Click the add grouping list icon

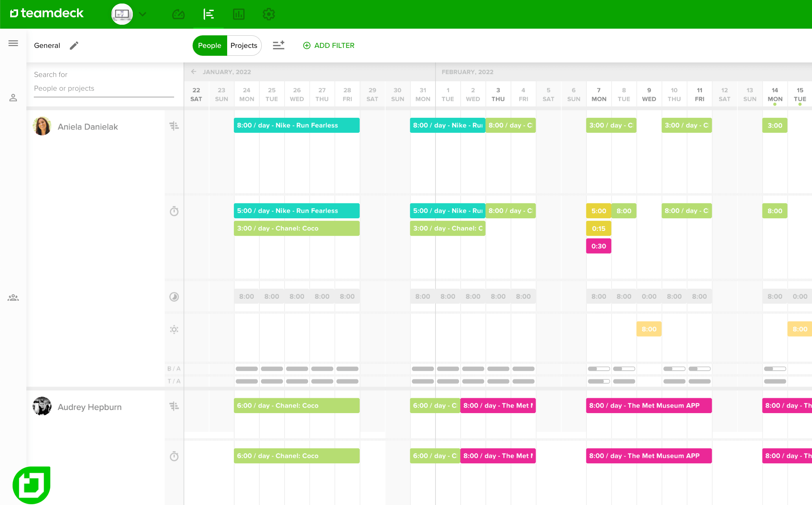point(279,46)
